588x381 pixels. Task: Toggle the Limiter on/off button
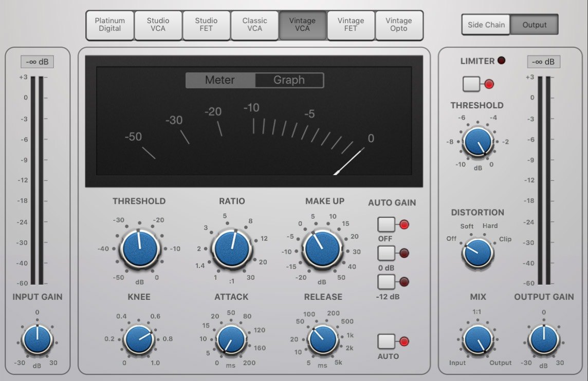471,84
